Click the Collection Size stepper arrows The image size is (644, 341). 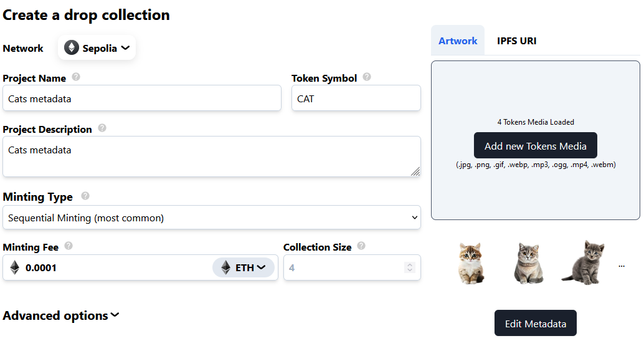pos(409,267)
